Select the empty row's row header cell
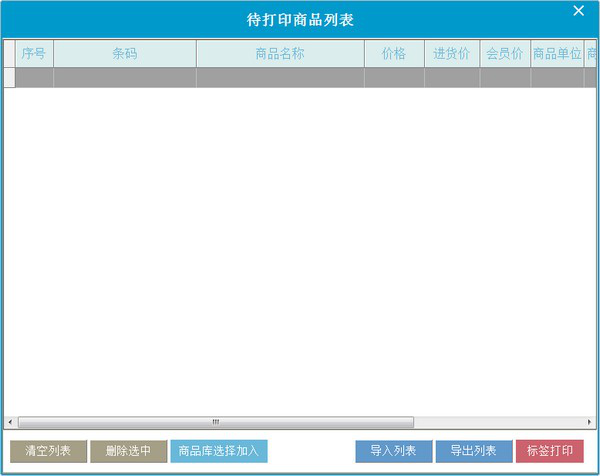The height and width of the screenshot is (476, 600). pos(9,78)
